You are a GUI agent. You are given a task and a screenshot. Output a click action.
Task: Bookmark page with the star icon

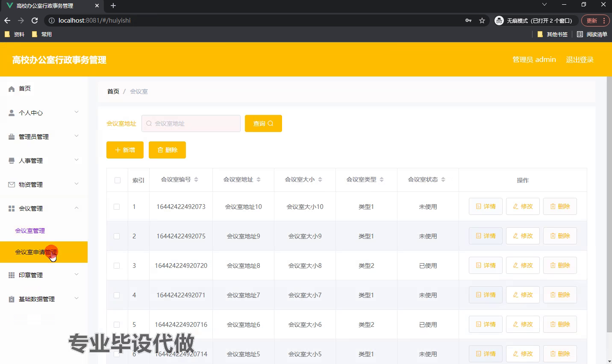click(482, 21)
